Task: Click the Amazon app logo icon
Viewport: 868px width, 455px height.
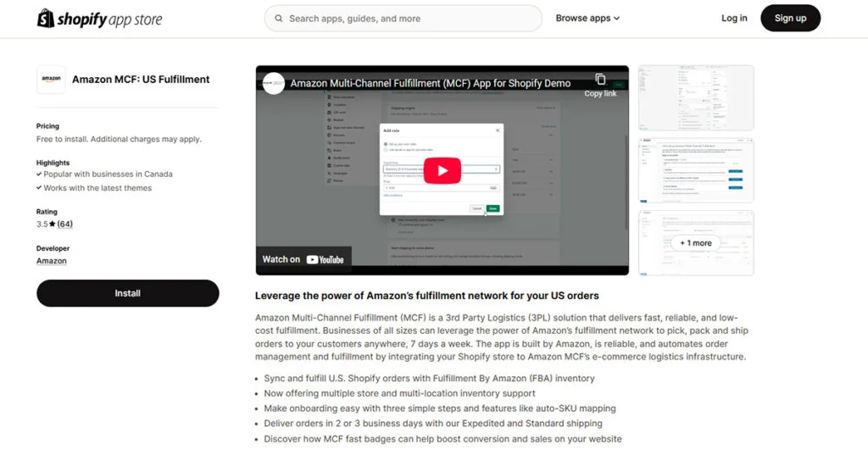Action: tap(51, 79)
